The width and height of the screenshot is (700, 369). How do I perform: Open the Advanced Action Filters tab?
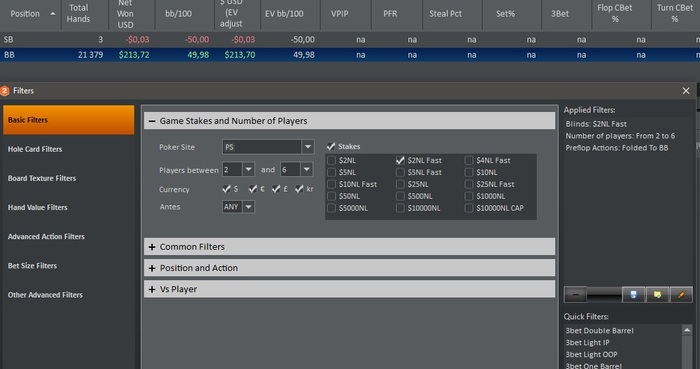pyautogui.click(x=68, y=236)
